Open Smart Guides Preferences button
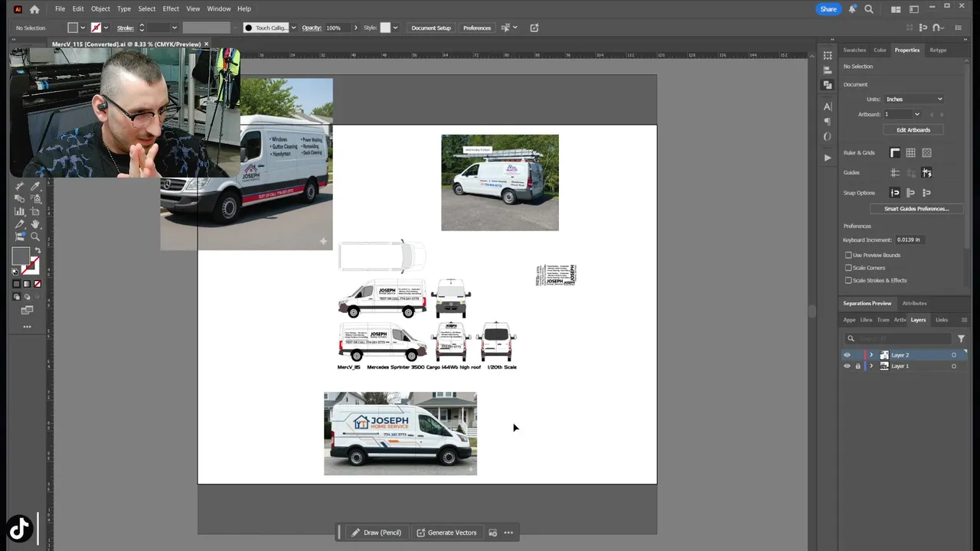The image size is (980, 551). tap(916, 209)
